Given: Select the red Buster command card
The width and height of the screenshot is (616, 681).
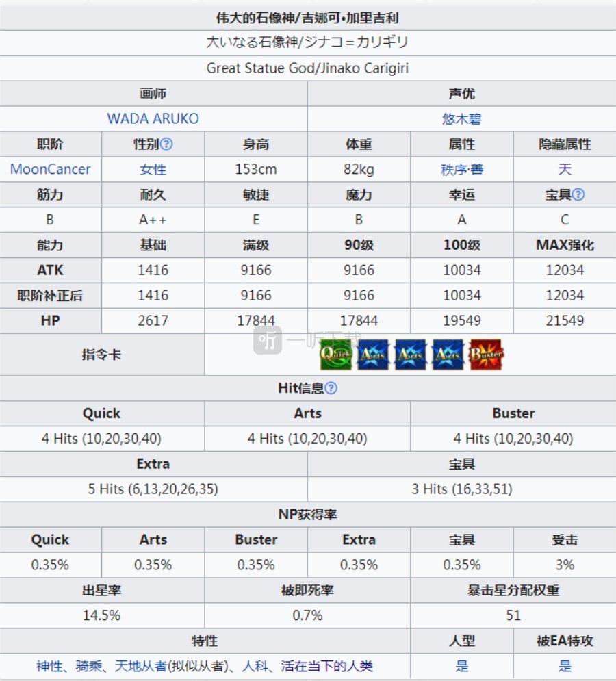Looking at the screenshot, I should pos(486,355).
